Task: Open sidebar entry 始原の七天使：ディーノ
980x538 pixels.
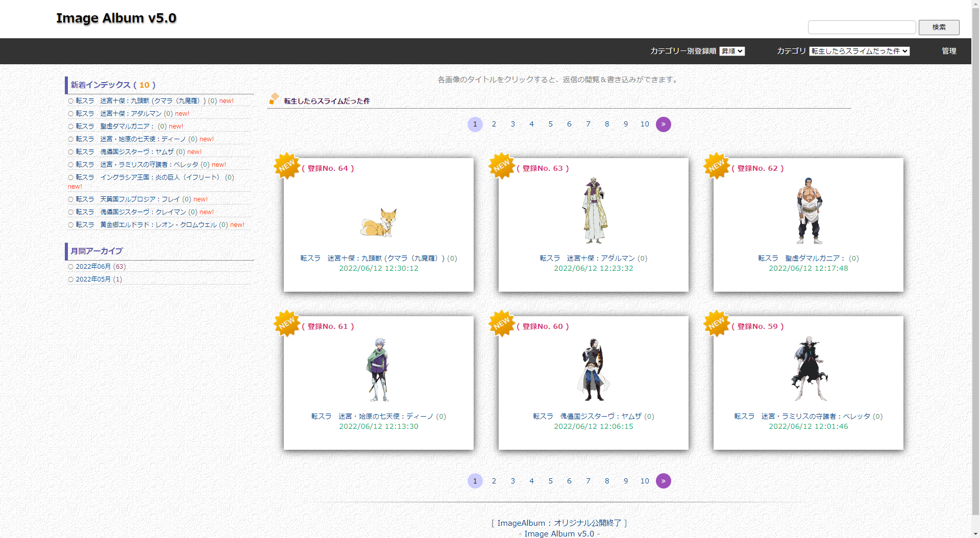Action: (x=131, y=139)
